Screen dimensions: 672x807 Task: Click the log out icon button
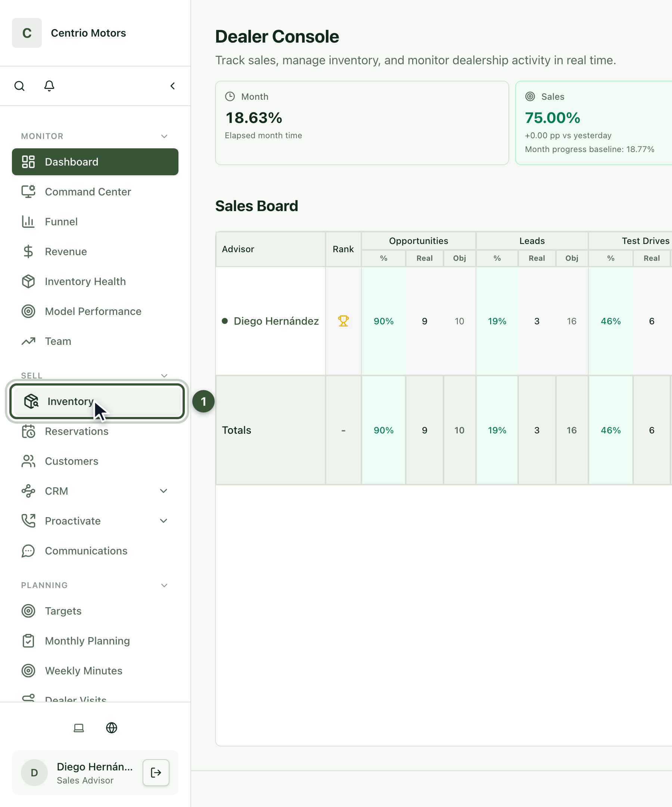(156, 772)
